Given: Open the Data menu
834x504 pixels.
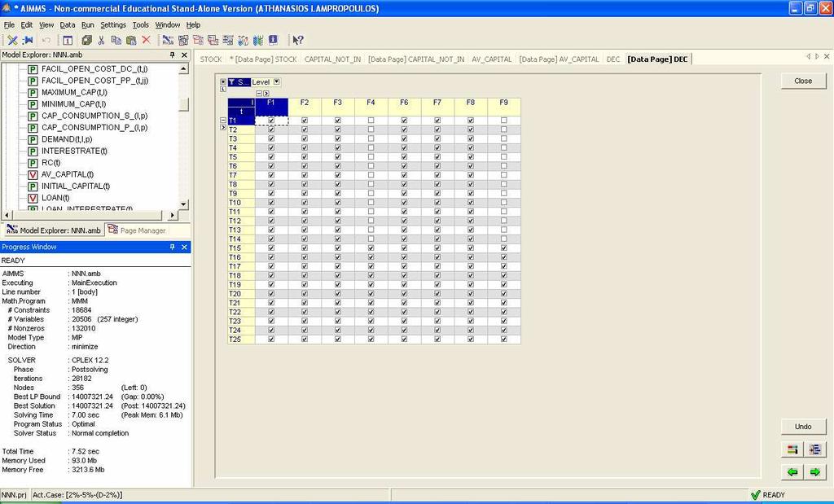Looking at the screenshot, I should pos(68,25).
